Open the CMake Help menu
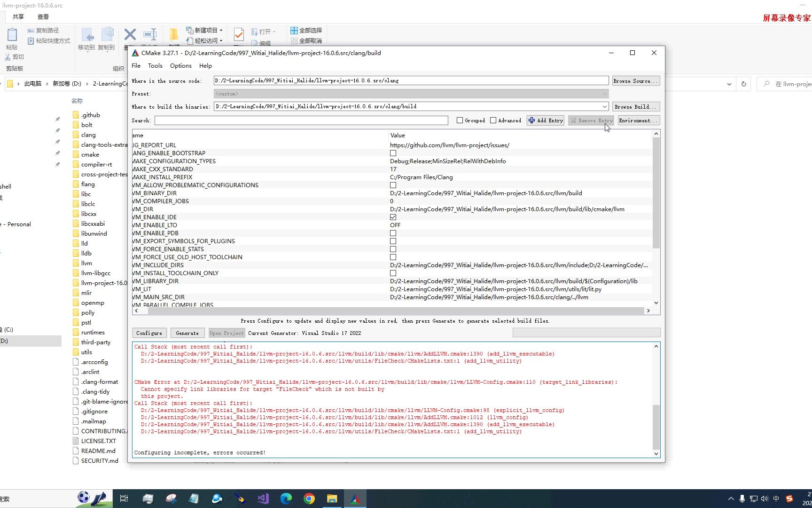The image size is (812, 508). click(x=205, y=66)
